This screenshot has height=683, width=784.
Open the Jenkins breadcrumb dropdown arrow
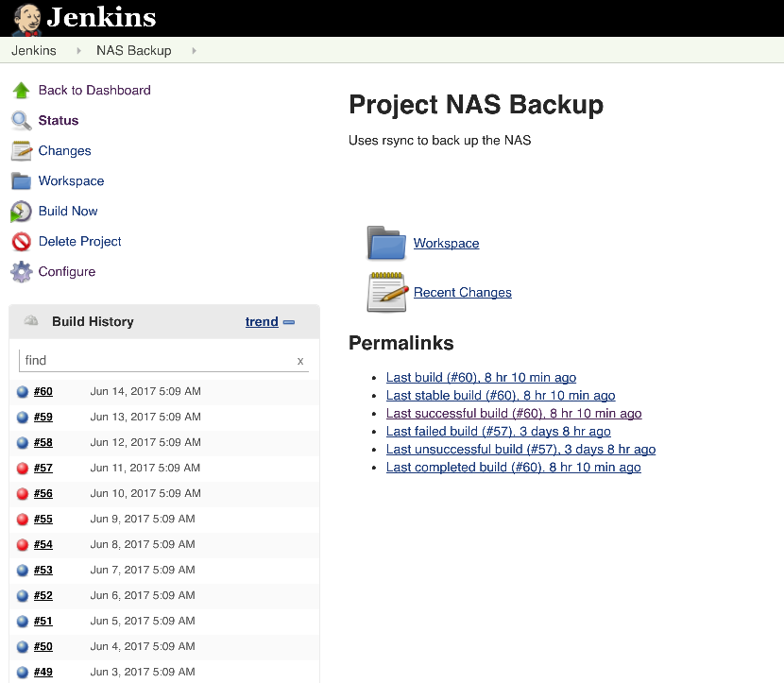[x=78, y=50]
